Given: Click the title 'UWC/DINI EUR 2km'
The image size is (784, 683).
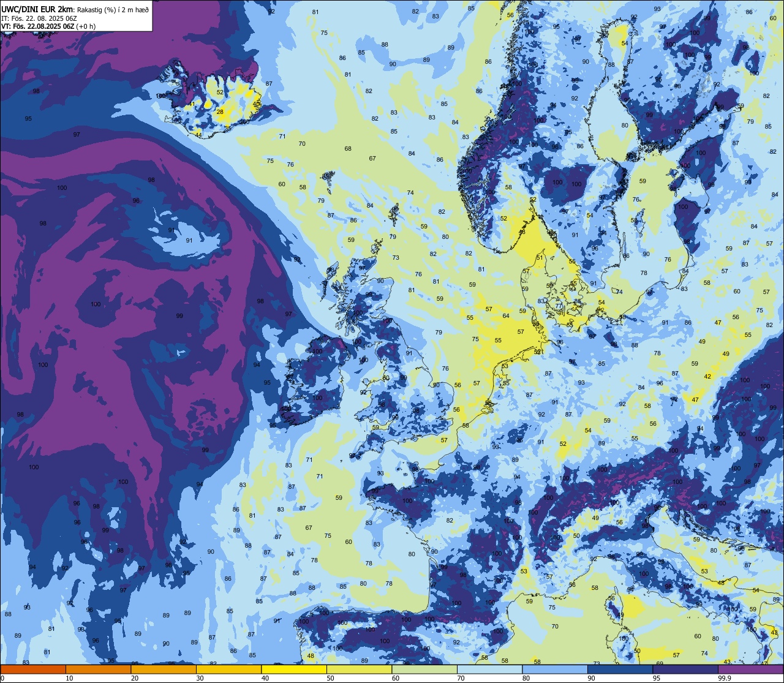Looking at the screenshot, I should [37, 9].
